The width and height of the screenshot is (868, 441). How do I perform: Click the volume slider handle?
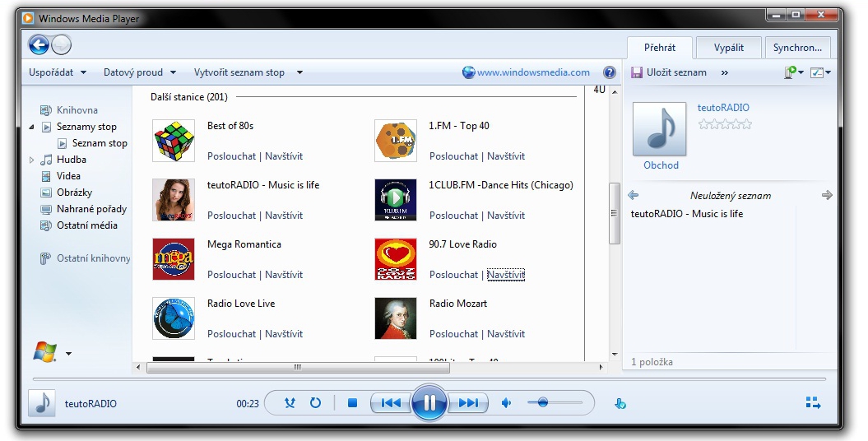(x=542, y=403)
